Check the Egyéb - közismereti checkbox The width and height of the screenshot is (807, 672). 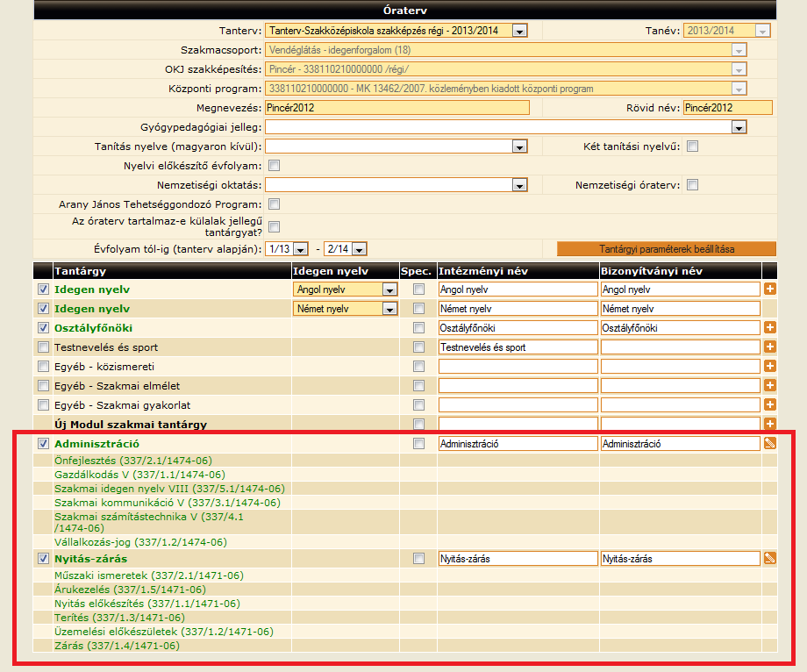(43, 367)
